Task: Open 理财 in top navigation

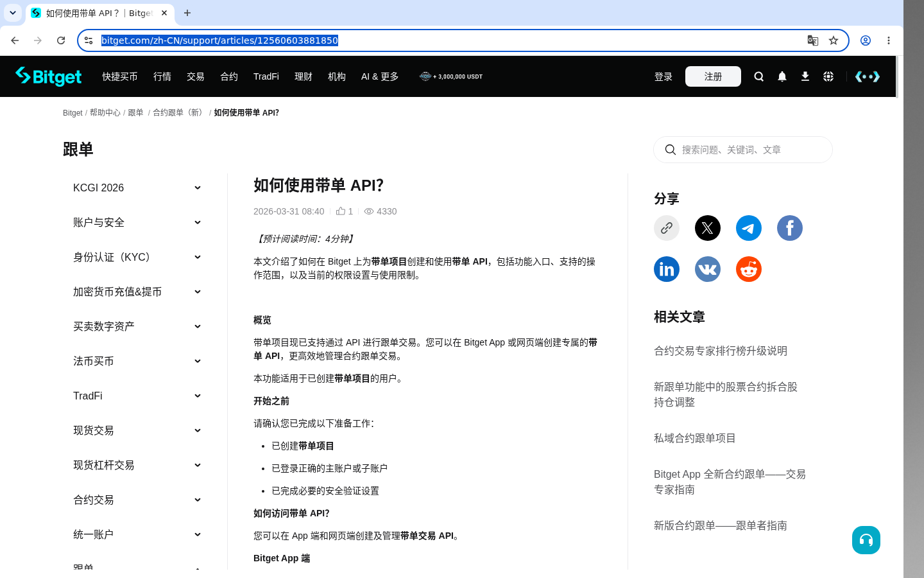Action: pos(304,76)
